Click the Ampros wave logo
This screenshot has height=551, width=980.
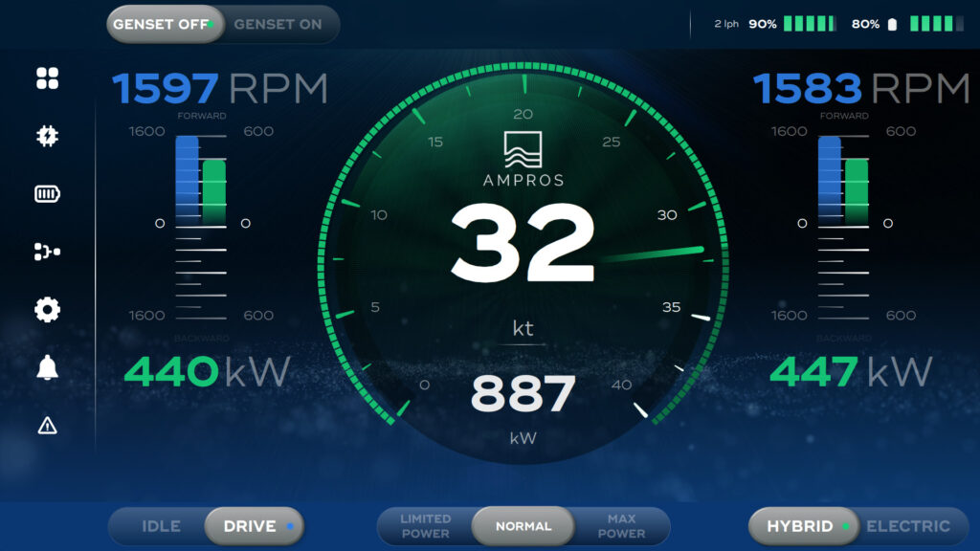[x=523, y=150]
